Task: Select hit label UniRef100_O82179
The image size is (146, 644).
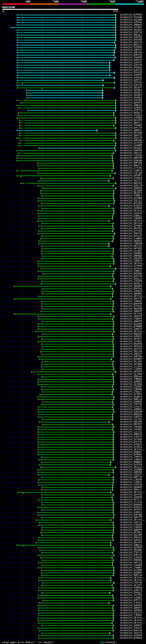Action: pos(131,138)
